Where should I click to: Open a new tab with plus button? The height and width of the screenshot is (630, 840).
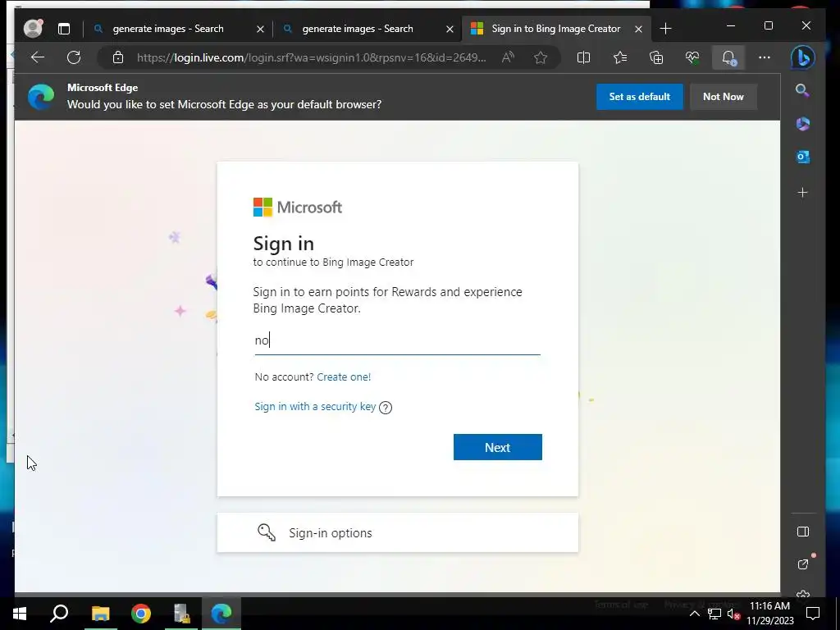pyautogui.click(x=665, y=29)
